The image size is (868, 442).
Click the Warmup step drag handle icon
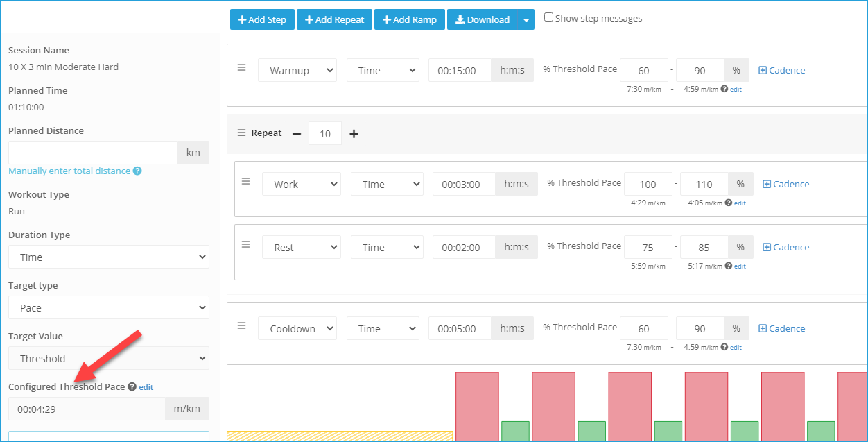pos(242,67)
